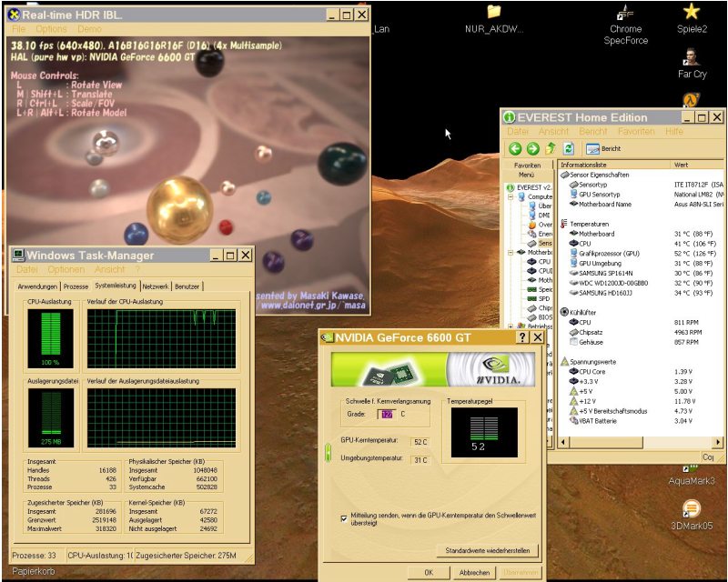This screenshot has height=582, width=728.
Task: Open the Speicher tree item in EVEREST
Action: click(x=540, y=289)
